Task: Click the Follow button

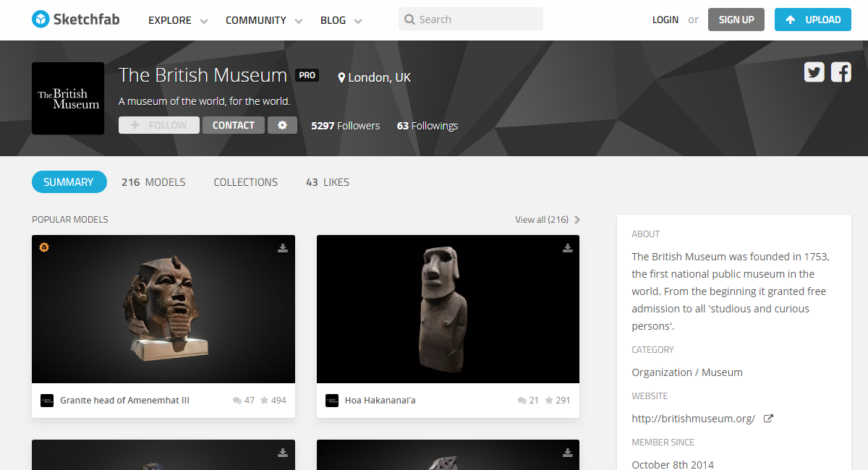Action: click(159, 125)
